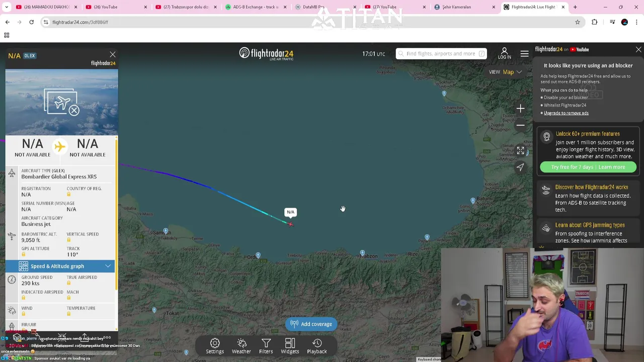Open the Settings gear in map toolbar
This screenshot has width=644, height=362.
[x=215, y=346]
